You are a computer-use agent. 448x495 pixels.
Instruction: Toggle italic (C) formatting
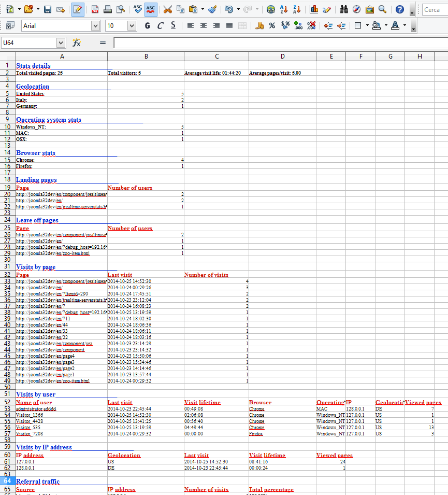(x=160, y=25)
